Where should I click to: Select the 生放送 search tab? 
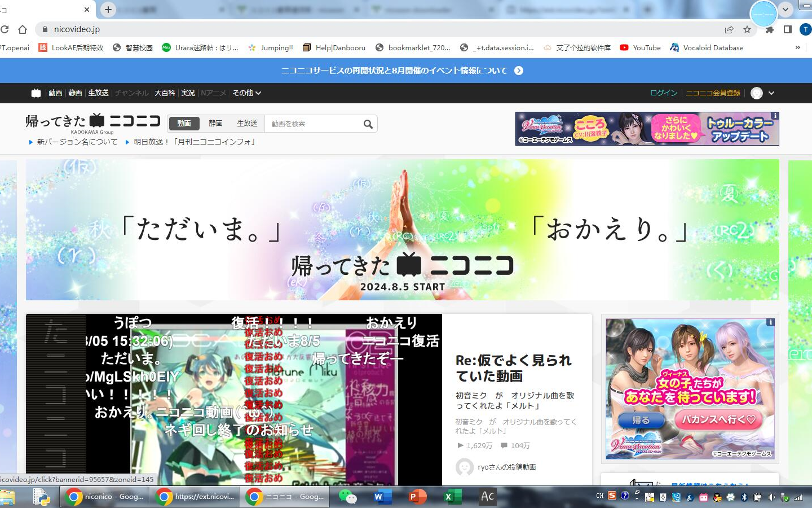(x=247, y=124)
